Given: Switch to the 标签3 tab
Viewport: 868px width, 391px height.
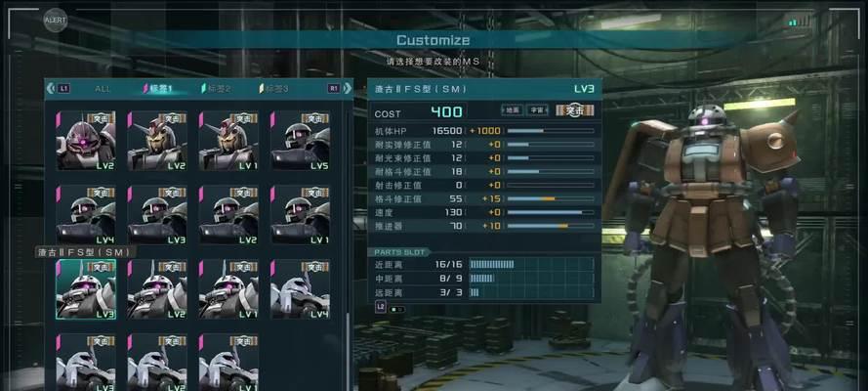Looking at the screenshot, I should 274,89.
